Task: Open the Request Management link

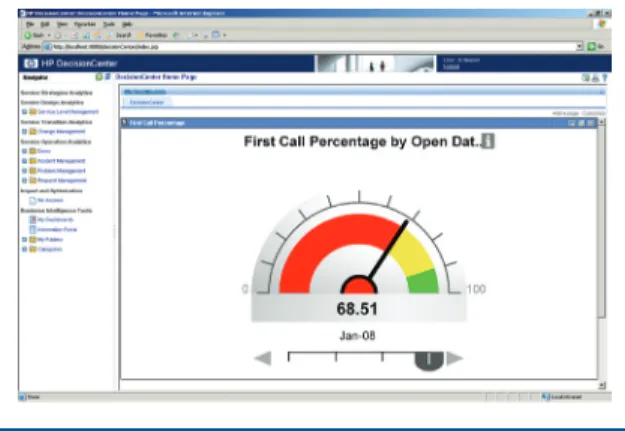Action: pyautogui.click(x=62, y=181)
